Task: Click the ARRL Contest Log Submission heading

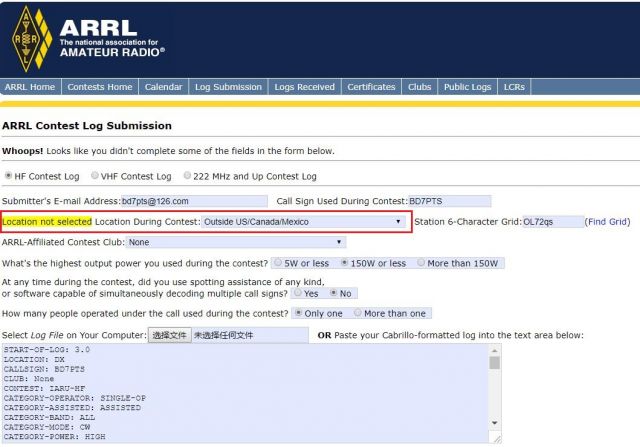Action: (x=87, y=125)
